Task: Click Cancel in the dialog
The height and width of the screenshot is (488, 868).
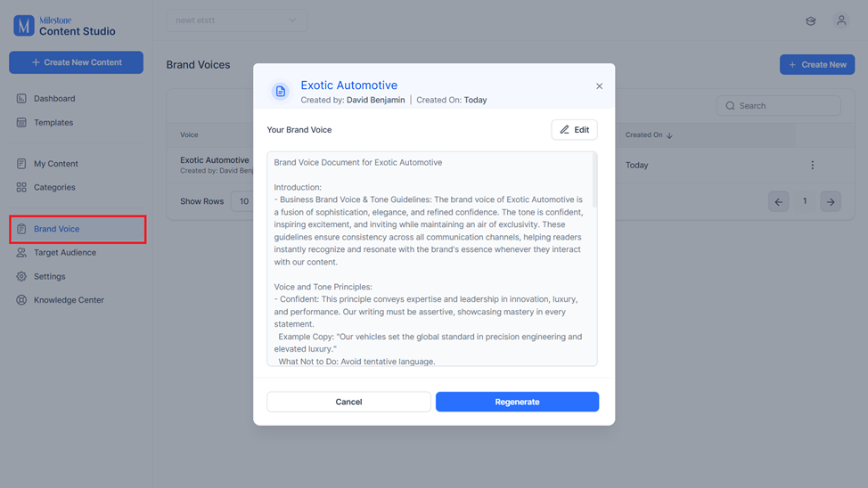Action: (x=348, y=402)
